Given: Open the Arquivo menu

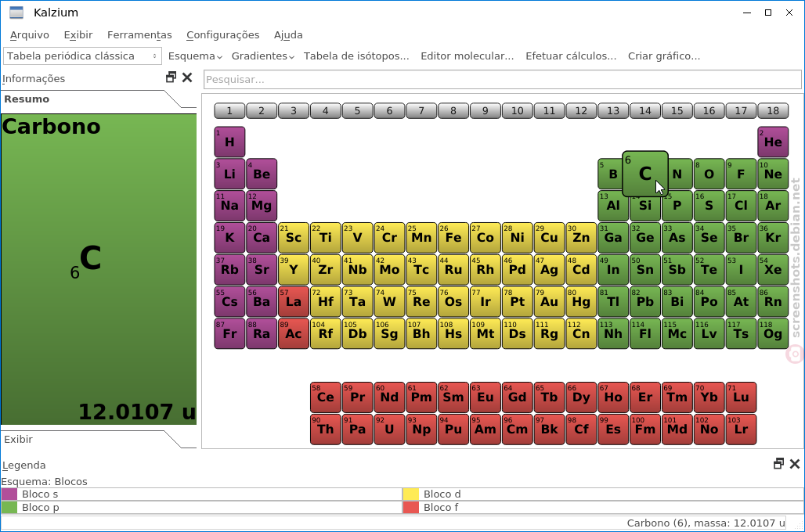Looking at the screenshot, I should tap(30, 35).
